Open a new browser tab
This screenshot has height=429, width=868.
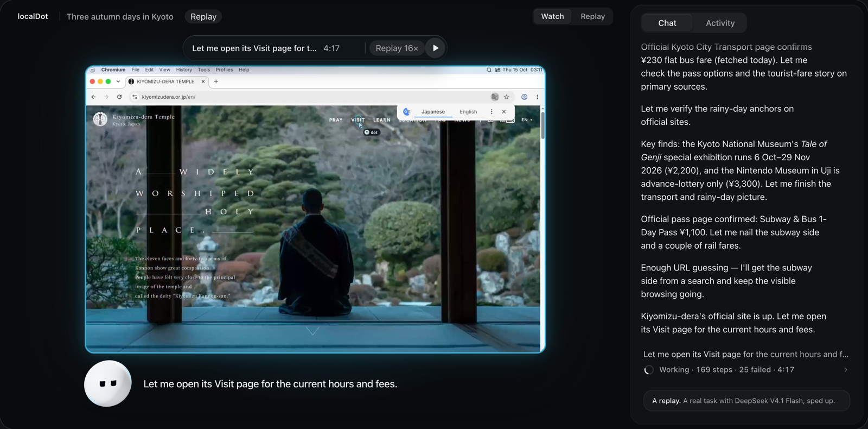(x=216, y=81)
